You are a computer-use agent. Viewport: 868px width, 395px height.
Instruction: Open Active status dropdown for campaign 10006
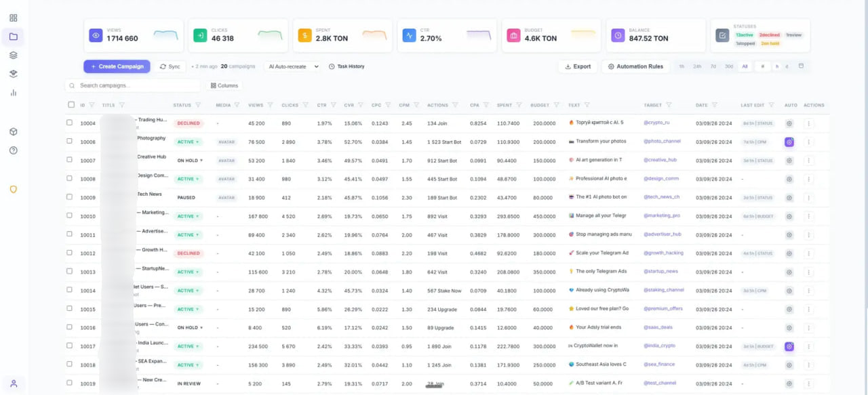(x=189, y=142)
